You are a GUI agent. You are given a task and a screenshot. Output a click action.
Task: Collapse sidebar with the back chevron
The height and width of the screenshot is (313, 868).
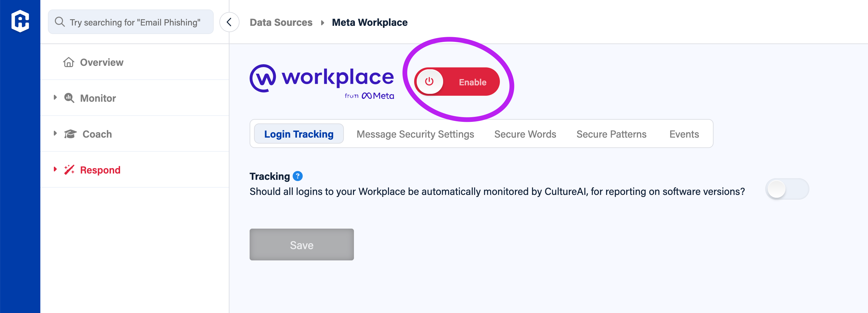tap(229, 22)
